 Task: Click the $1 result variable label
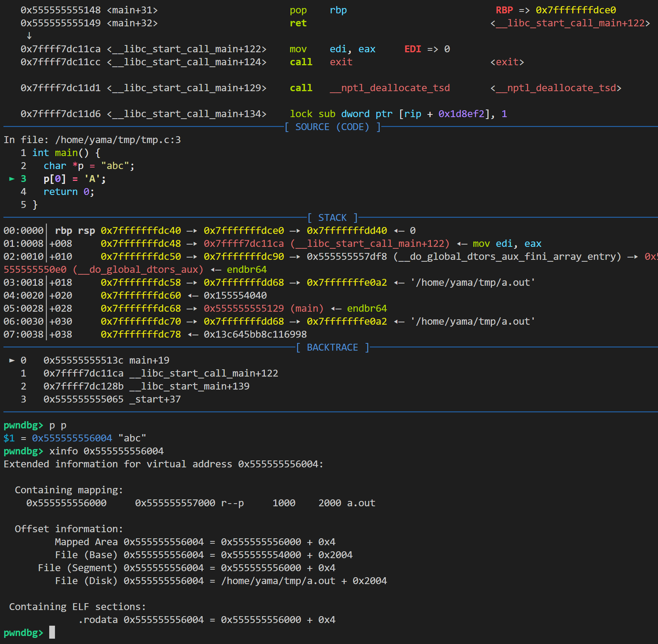tap(9, 438)
